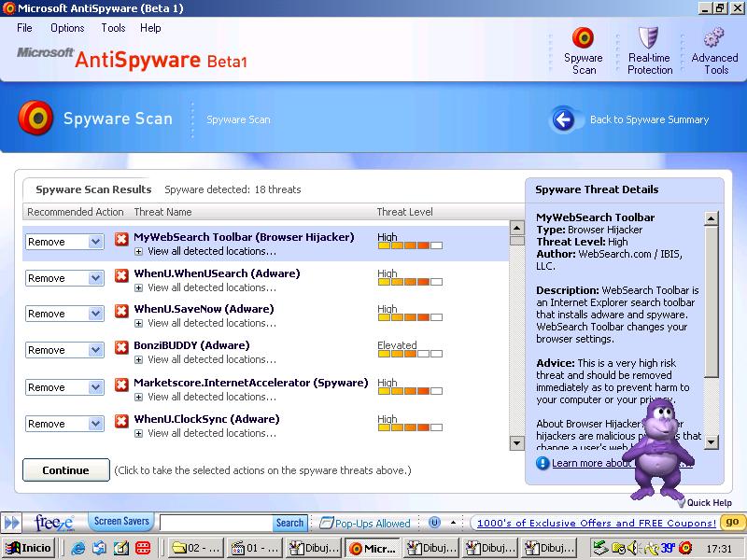This screenshot has width=747, height=560.
Task: Click red X icon beside Marketscore.InternetAccelerator
Action: [x=121, y=385]
